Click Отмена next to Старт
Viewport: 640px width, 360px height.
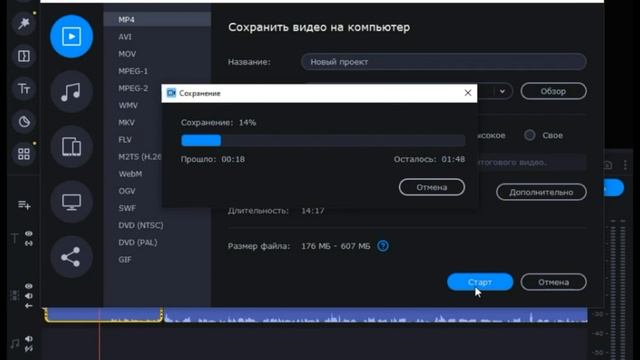[x=553, y=282]
